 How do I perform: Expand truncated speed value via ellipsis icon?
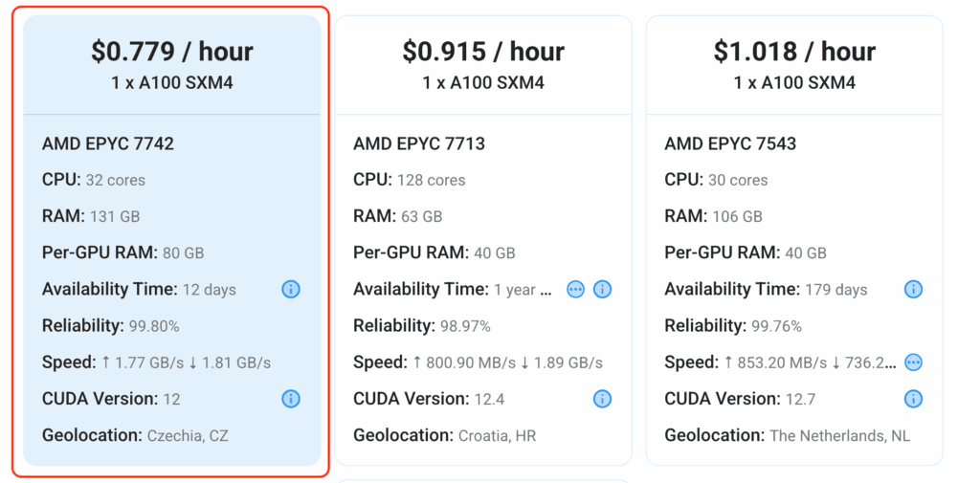tap(913, 362)
